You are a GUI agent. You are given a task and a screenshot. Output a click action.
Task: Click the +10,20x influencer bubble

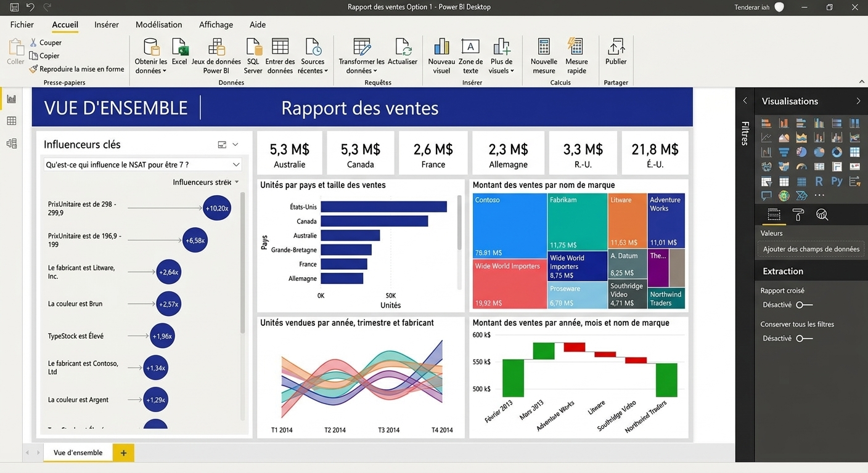tap(217, 208)
